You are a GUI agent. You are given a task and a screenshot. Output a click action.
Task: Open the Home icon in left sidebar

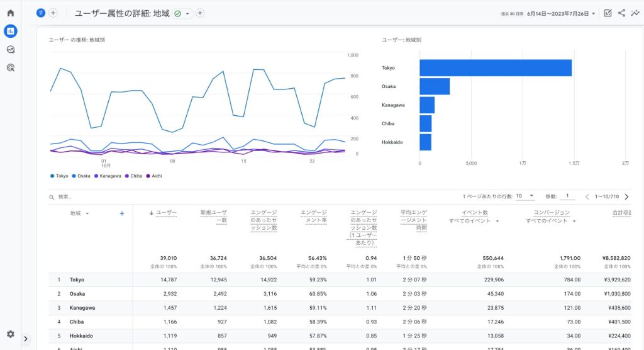coord(10,13)
